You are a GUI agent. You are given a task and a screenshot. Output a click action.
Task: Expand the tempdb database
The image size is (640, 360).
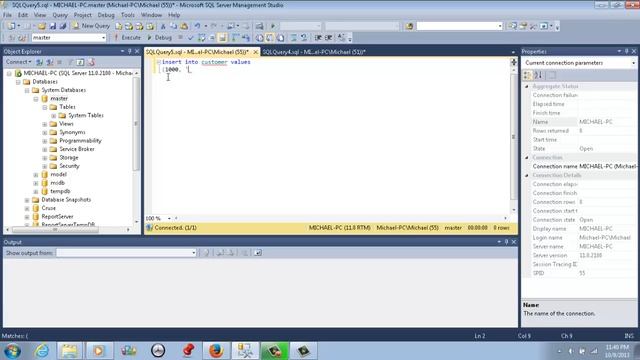tap(36, 191)
